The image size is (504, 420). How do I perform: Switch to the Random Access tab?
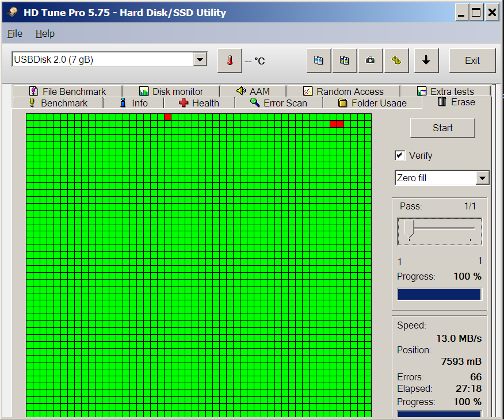pyautogui.click(x=343, y=91)
